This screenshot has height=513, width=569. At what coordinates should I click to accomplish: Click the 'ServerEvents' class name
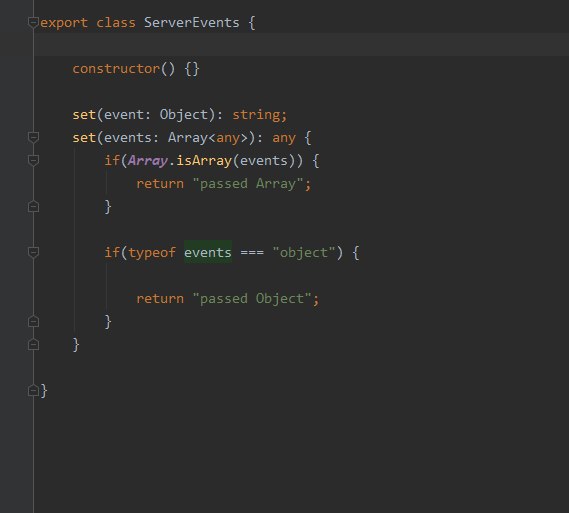coord(192,22)
